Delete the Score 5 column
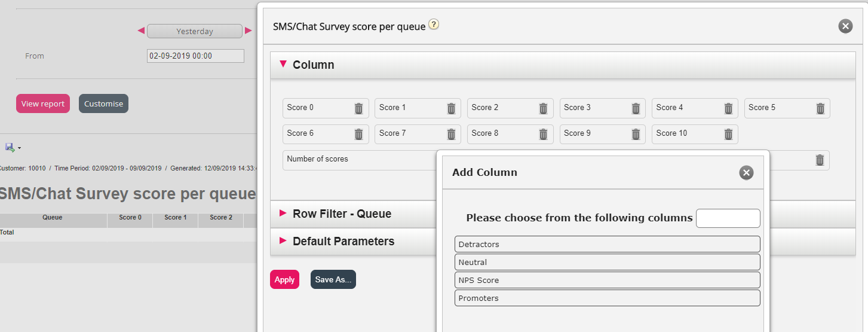Viewport: 868px width, 332px height. pyautogui.click(x=820, y=108)
